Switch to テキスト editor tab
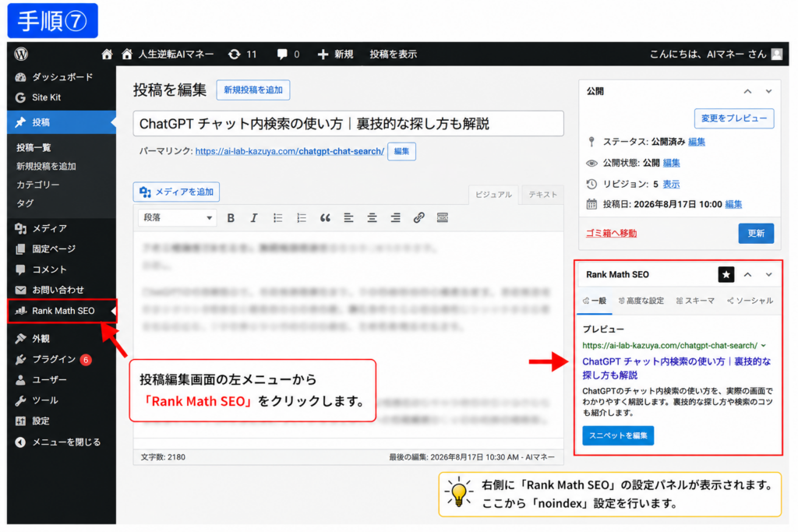This screenshot has height=532, width=798. click(x=542, y=195)
